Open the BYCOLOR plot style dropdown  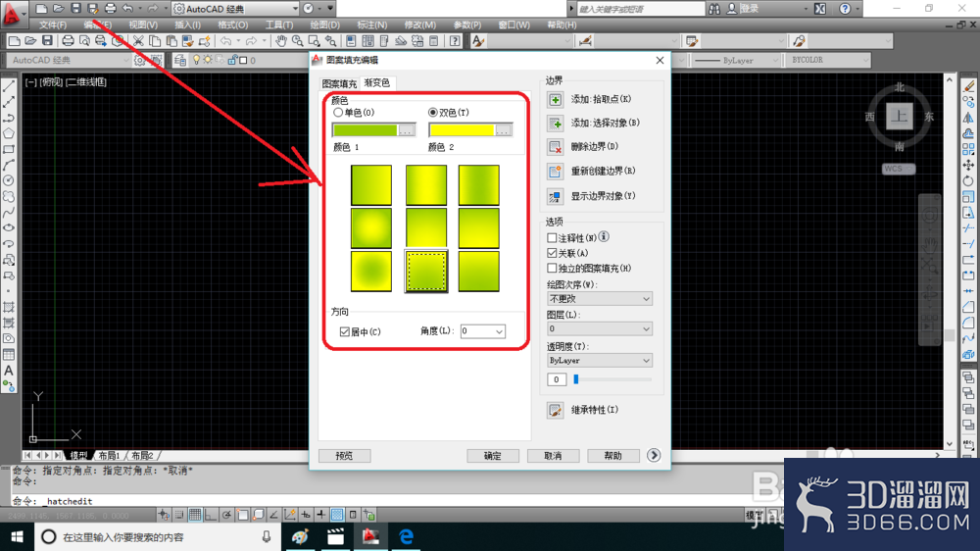click(x=827, y=60)
